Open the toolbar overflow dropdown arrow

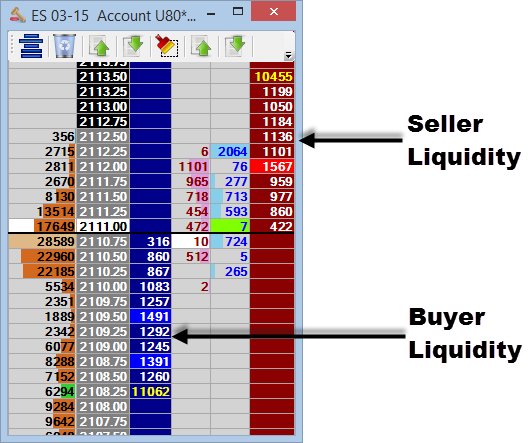(288, 55)
